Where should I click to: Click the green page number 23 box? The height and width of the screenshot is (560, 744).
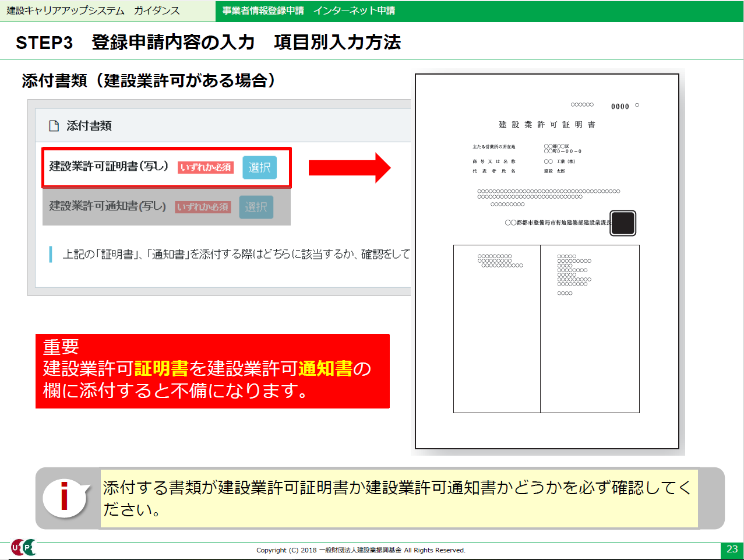click(x=732, y=550)
